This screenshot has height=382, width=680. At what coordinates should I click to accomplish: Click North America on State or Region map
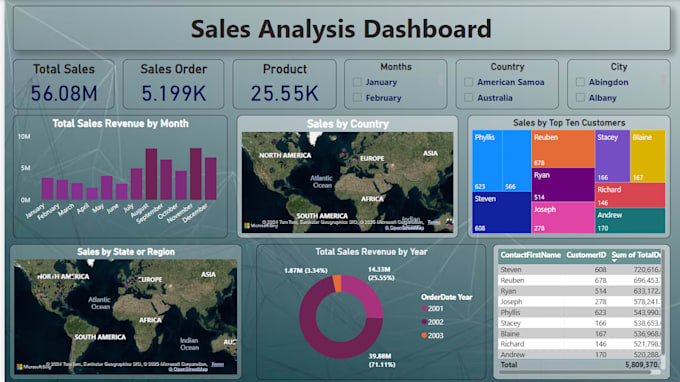point(63,276)
